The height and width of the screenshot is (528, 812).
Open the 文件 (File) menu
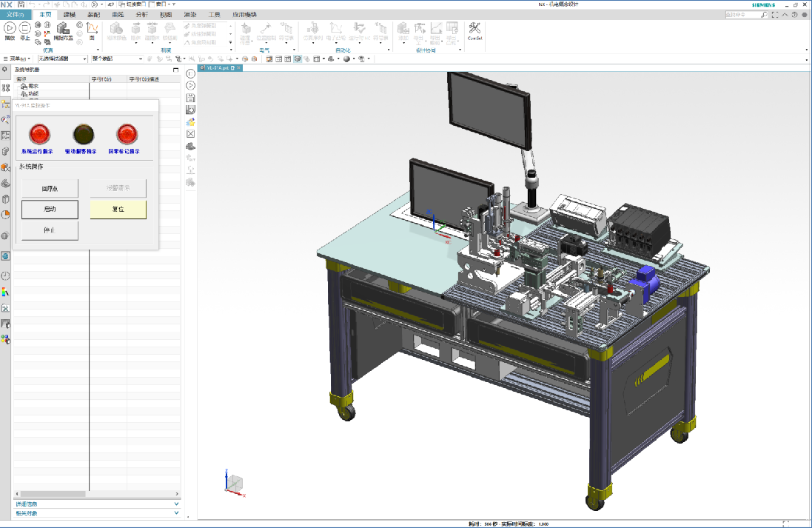(x=16, y=14)
